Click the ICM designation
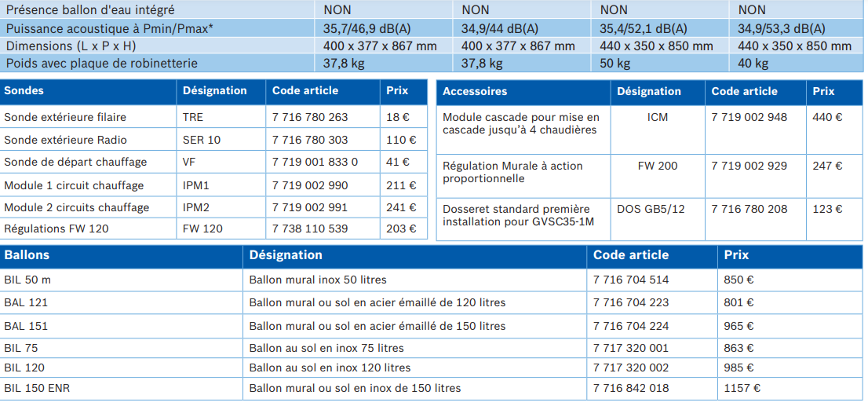Image resolution: width=868 pixels, height=406 pixels. click(x=657, y=118)
